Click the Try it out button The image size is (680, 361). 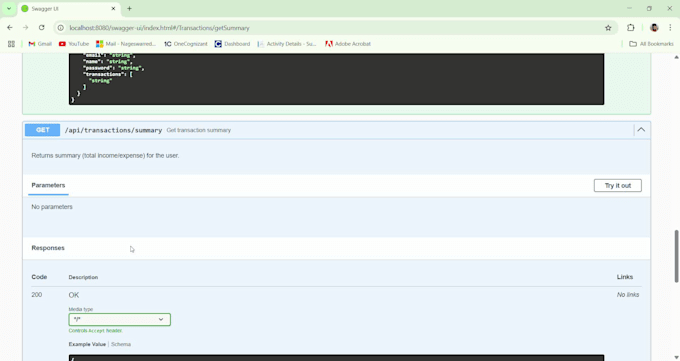pos(618,185)
